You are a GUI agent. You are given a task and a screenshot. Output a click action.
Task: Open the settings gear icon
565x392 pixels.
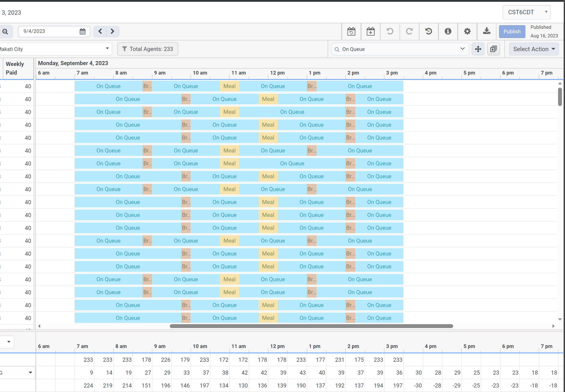[x=467, y=32]
